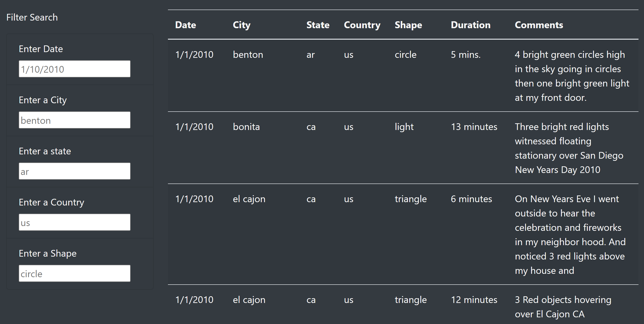Click the Filter Search heading
Screen dimensions: 644x324
click(x=32, y=17)
